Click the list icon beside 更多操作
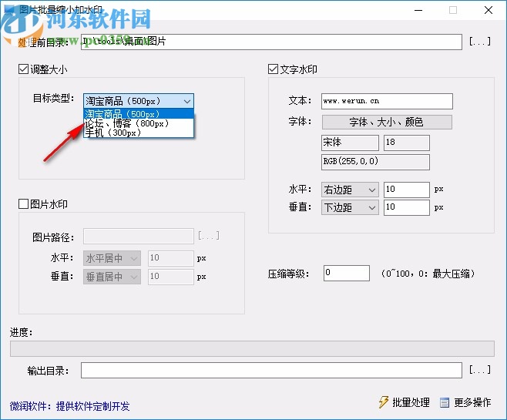507x420 pixels. [445, 402]
